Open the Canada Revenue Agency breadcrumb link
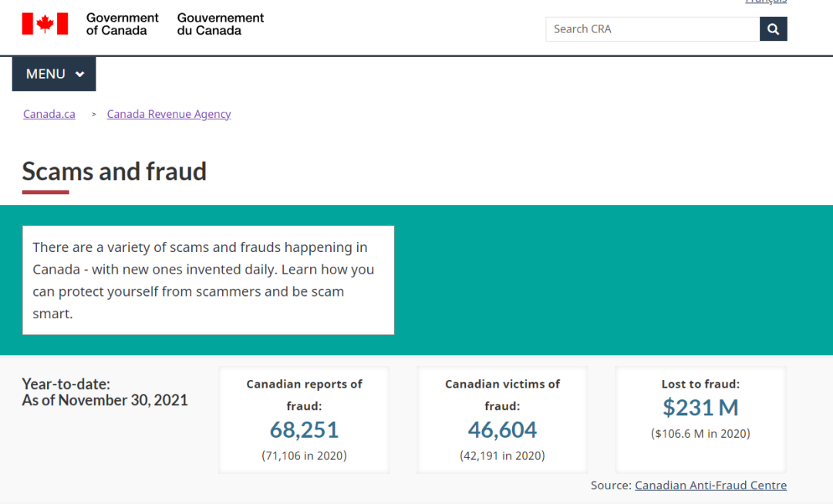Screen dimensions: 833x504 pos(169,114)
